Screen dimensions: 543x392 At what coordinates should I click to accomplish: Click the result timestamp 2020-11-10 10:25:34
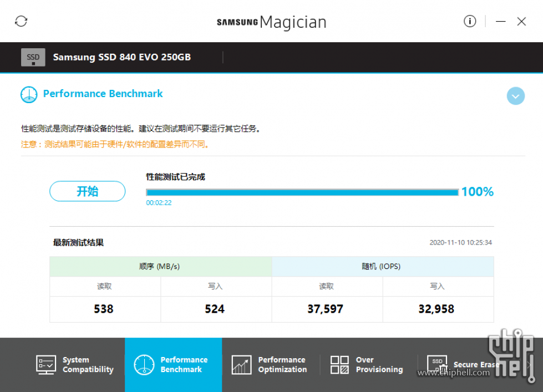tap(460, 242)
